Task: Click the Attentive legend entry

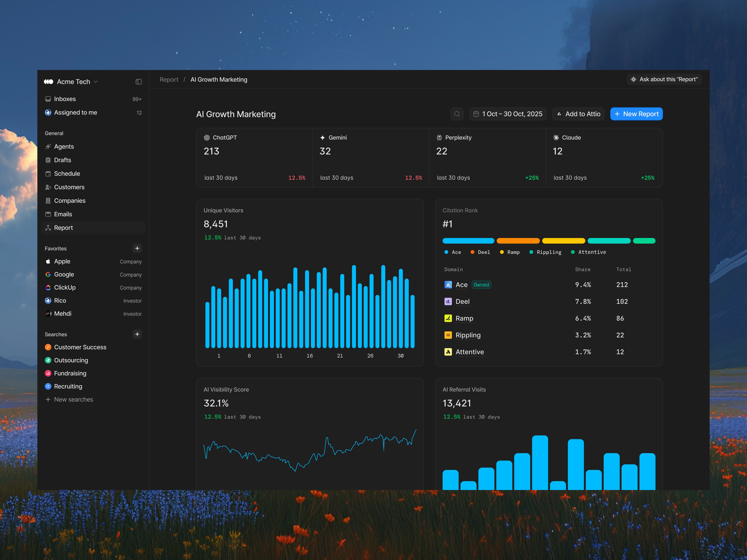Action: tap(588, 252)
